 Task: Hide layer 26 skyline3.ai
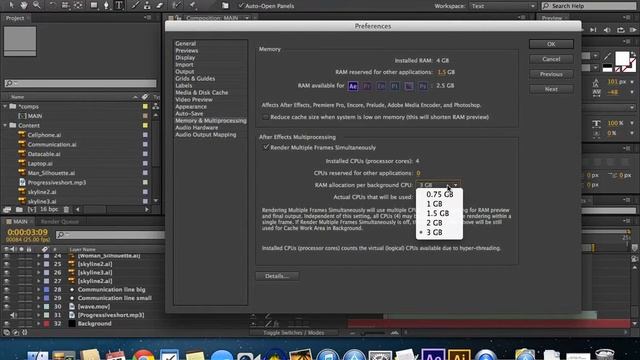coord(7,272)
